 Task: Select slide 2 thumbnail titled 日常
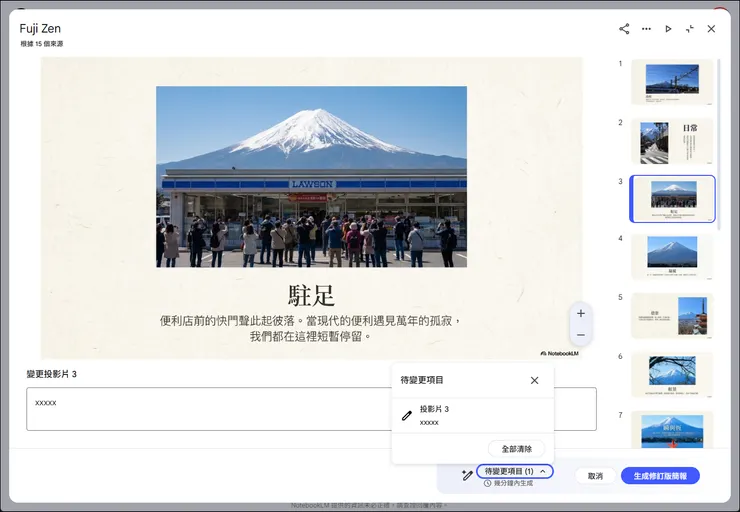coord(672,141)
